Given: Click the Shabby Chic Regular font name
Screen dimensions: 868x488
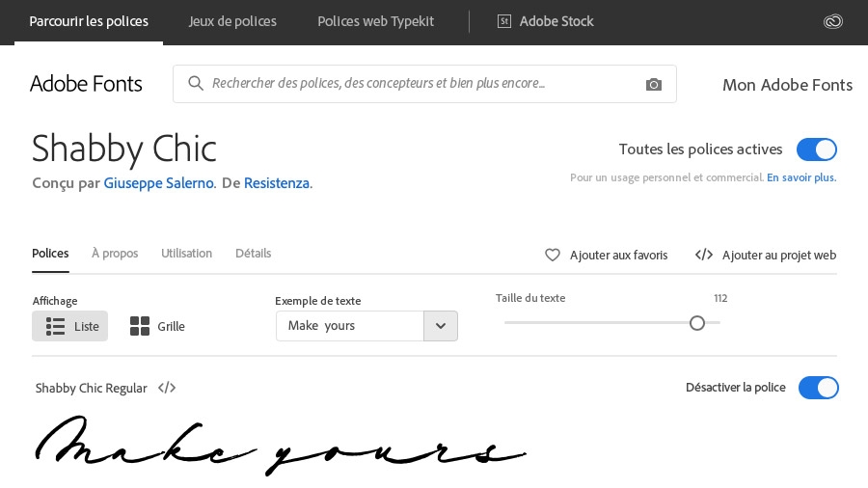Looking at the screenshot, I should (x=92, y=388).
